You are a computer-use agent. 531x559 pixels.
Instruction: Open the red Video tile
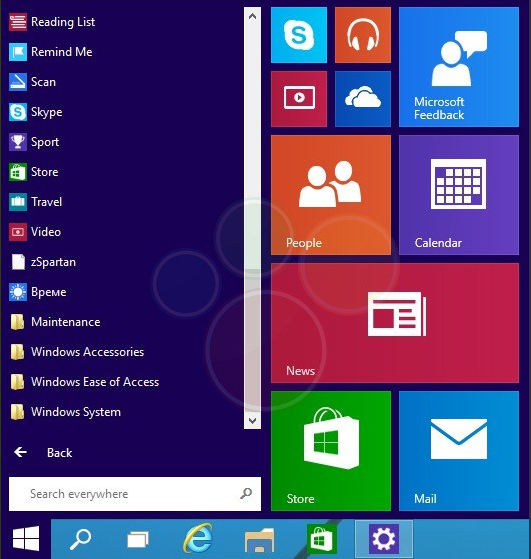pos(299,99)
